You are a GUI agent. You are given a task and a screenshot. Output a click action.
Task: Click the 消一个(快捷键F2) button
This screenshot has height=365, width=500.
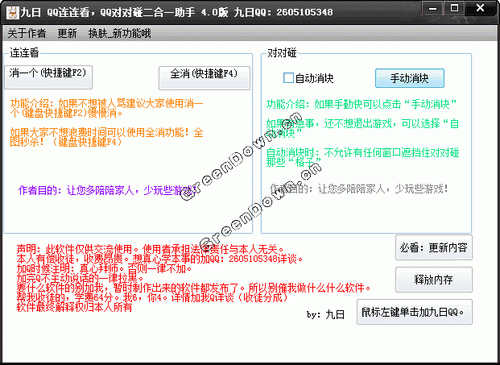click(48, 77)
